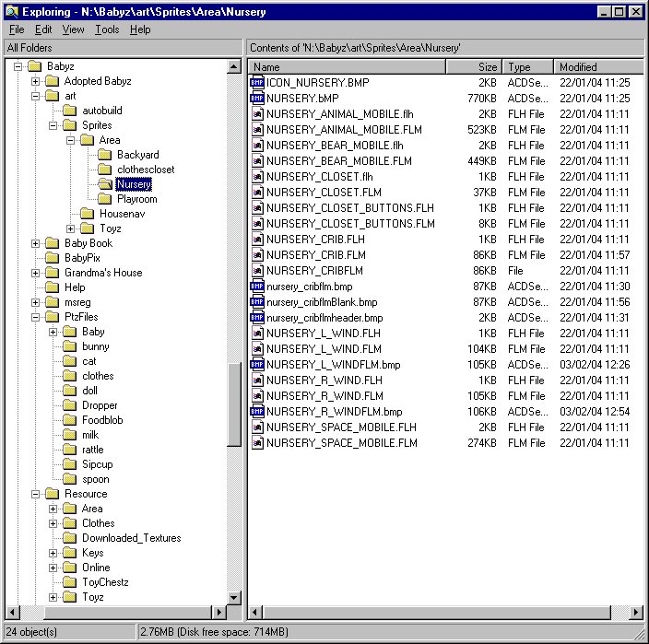Click the NURSERY_R_WINDFLM.bmp file icon
This screenshot has height=644, width=649.
click(257, 412)
